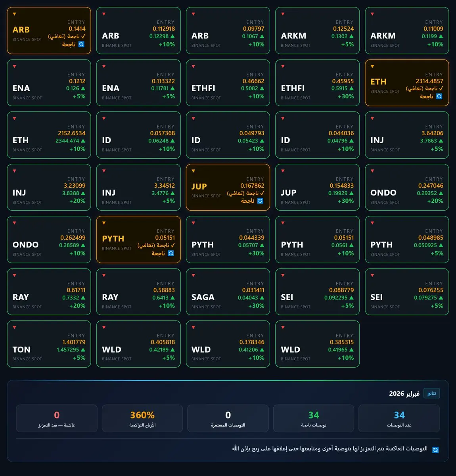Image resolution: width=456 pixels, height=476 pixels.
Task: Click the up arrow beside 0.5915 in ETHFI card
Action: tap(351, 88)
